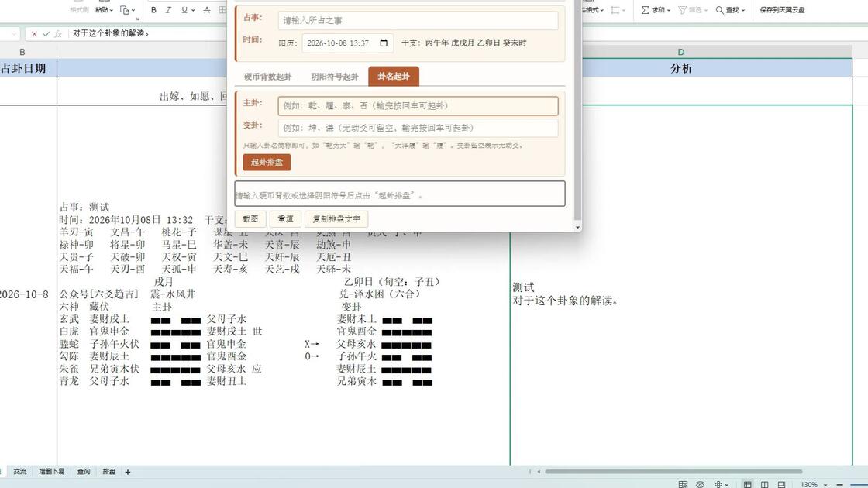Click the 占事 input field in dialog

tap(418, 20)
